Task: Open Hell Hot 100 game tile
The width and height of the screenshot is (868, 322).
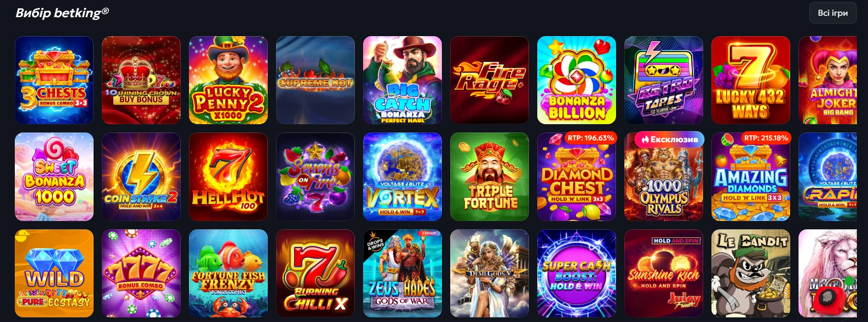Action: tap(228, 177)
